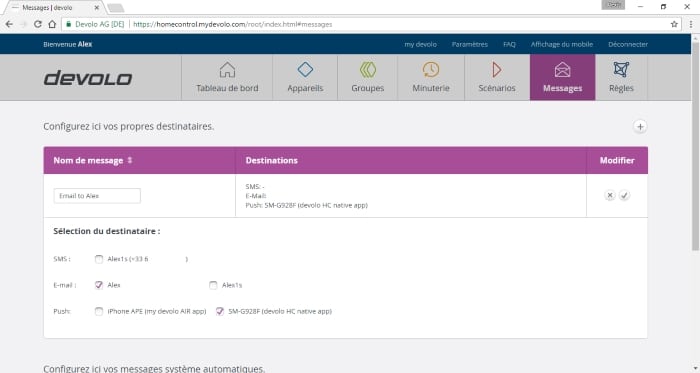Open the Minuterie clock icon
The height and width of the screenshot is (373, 700).
pyautogui.click(x=431, y=70)
